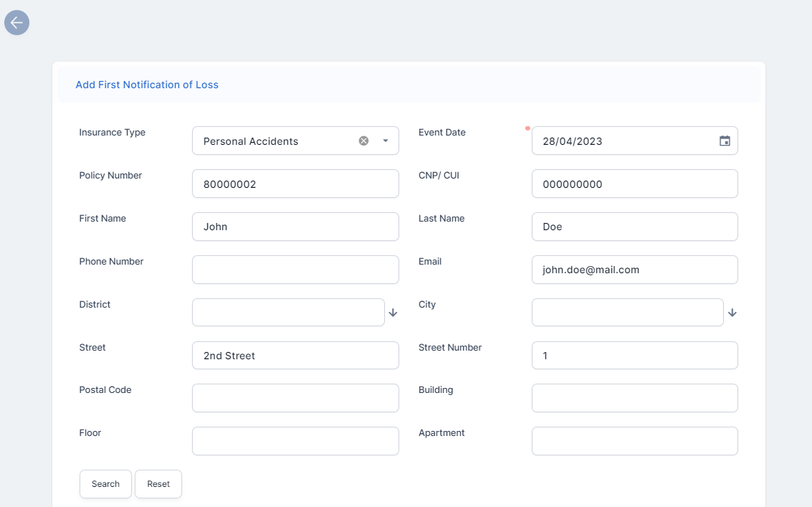Clear the Personal Accidents insurance type selection
Image resolution: width=812 pixels, height=507 pixels.
click(363, 141)
